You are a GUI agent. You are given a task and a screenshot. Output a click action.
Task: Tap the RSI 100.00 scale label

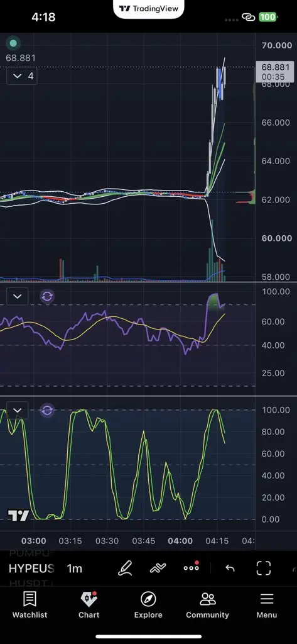276,292
